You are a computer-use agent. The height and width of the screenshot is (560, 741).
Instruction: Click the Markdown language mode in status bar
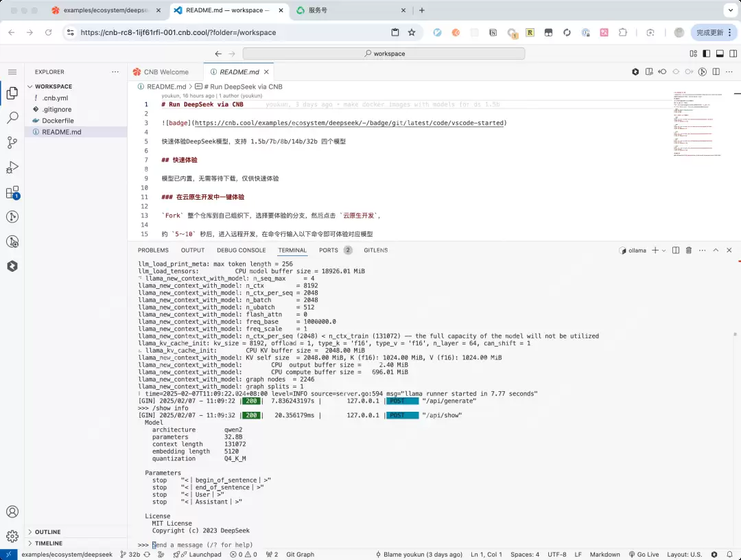[x=604, y=555]
